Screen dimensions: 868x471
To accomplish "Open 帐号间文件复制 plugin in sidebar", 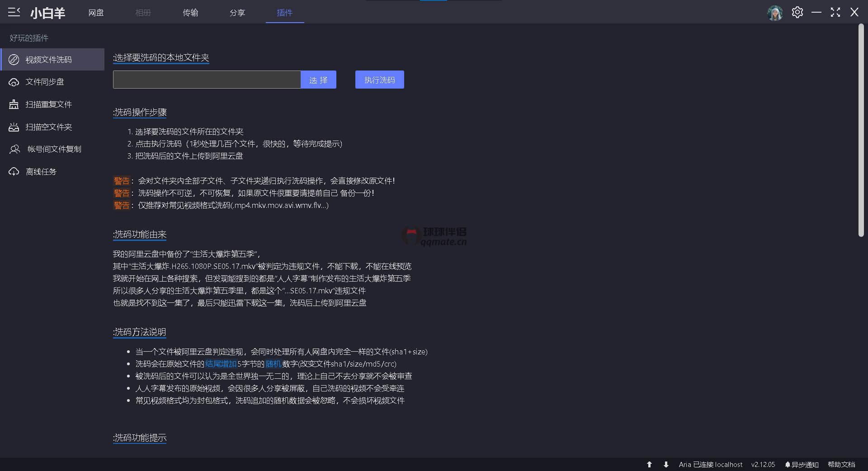I will tap(54, 149).
